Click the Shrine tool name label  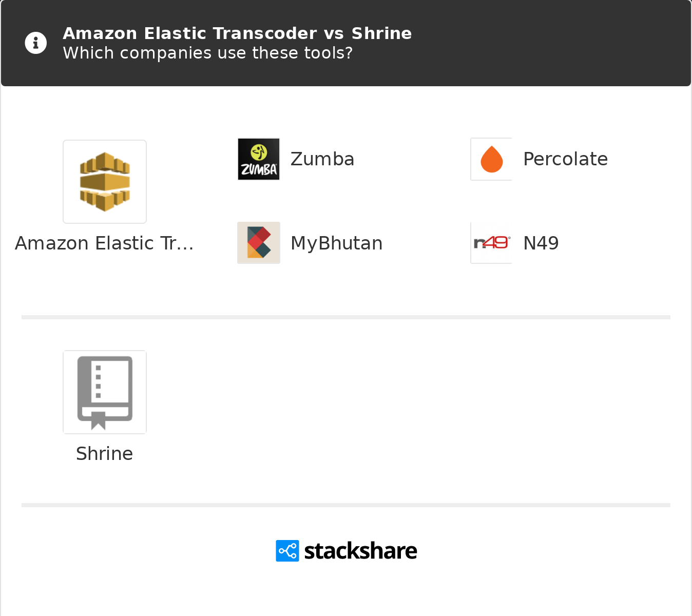click(105, 454)
